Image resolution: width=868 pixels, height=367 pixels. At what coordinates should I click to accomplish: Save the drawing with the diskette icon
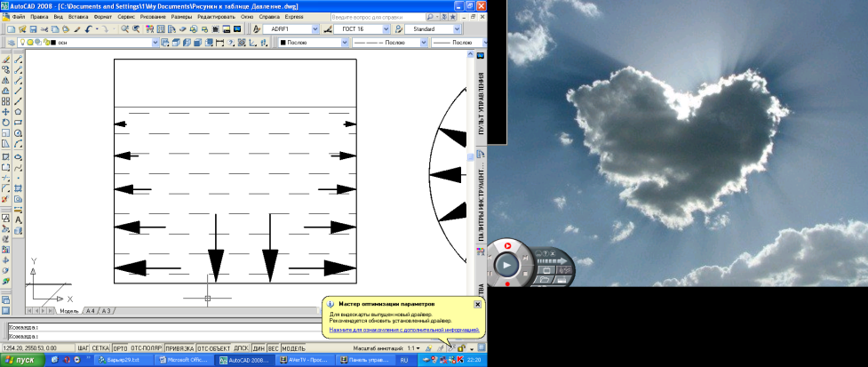pos(33,28)
